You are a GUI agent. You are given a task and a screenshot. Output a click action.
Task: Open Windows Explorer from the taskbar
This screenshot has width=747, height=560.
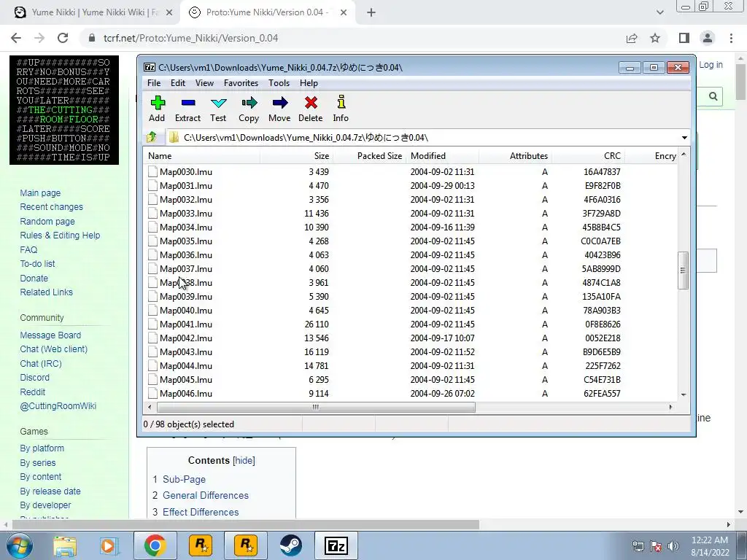pyautogui.click(x=65, y=545)
